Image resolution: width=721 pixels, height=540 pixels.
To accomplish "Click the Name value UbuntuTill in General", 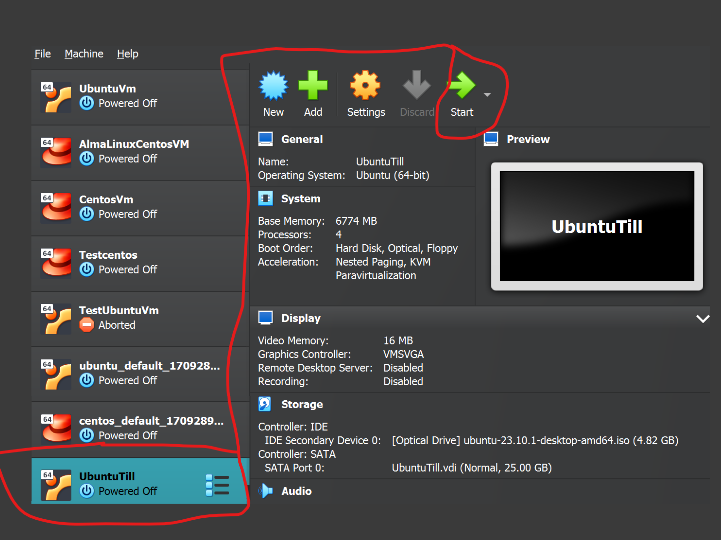I will (380, 162).
